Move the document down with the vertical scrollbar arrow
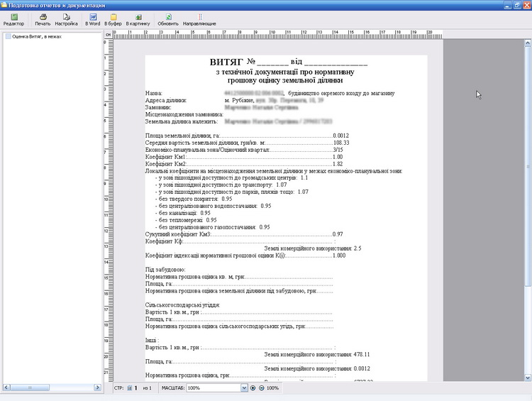This screenshot has height=401, width=532. click(528, 378)
